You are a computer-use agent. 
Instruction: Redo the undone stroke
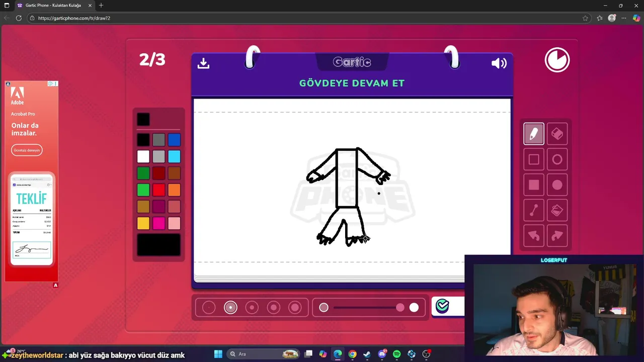(x=557, y=236)
